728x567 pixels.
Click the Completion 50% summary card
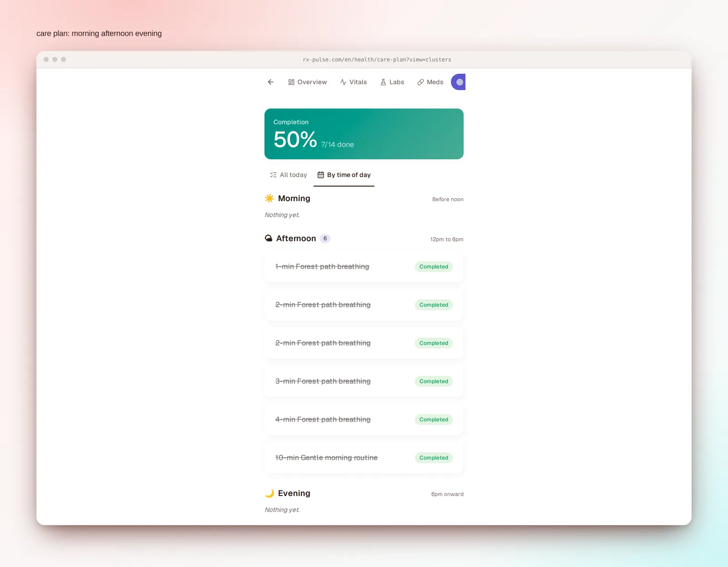point(364,134)
